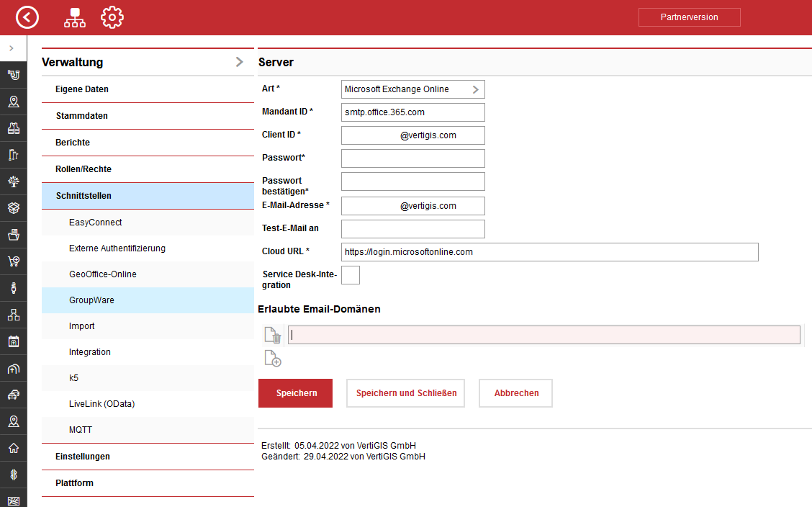Screen dimensions: 812x507
Task: Select GroupWare entry
Action: coord(148,300)
